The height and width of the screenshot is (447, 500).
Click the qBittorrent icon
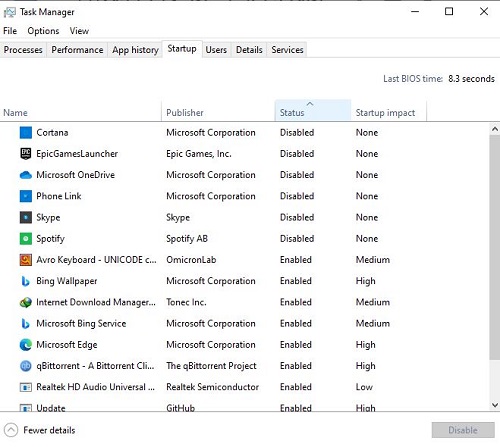pos(26,366)
